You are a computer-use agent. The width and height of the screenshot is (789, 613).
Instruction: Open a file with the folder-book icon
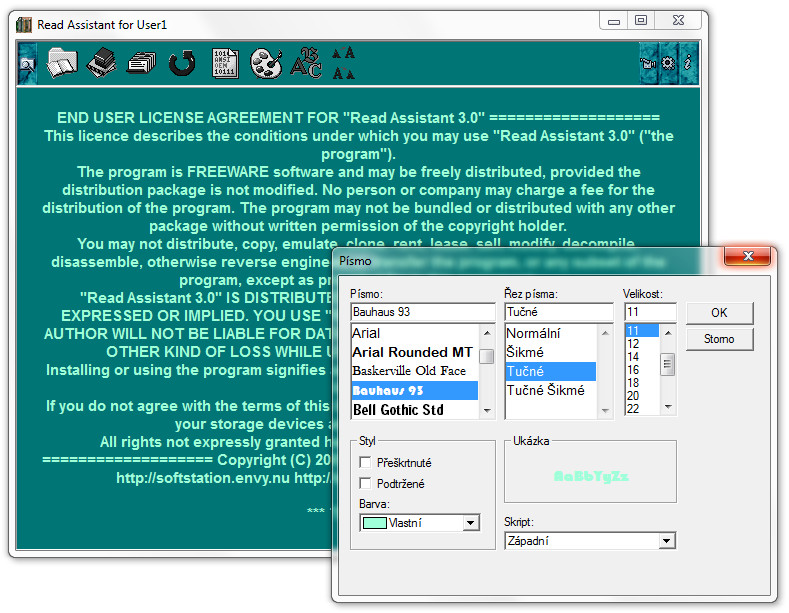point(62,63)
